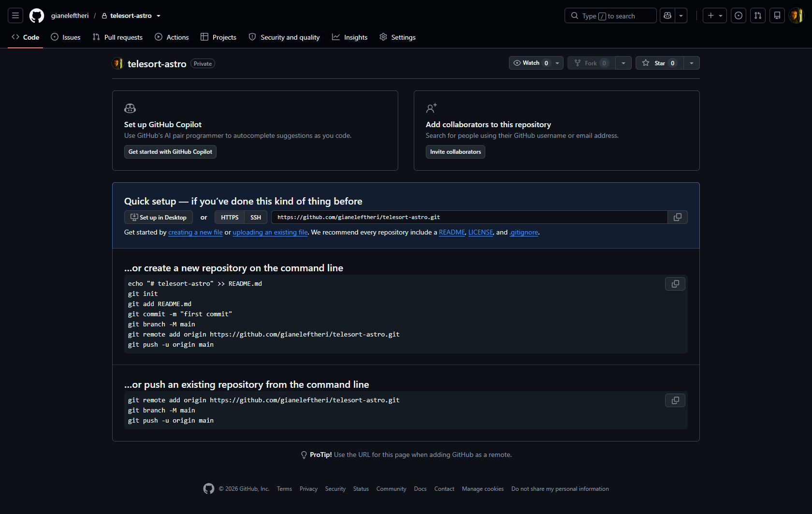Open the Issues icon in top header
Viewport: 812px width, 514px height.
[x=739, y=15]
